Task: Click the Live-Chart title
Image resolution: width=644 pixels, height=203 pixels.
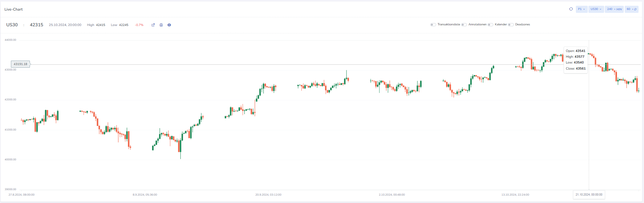Action: pyautogui.click(x=13, y=9)
